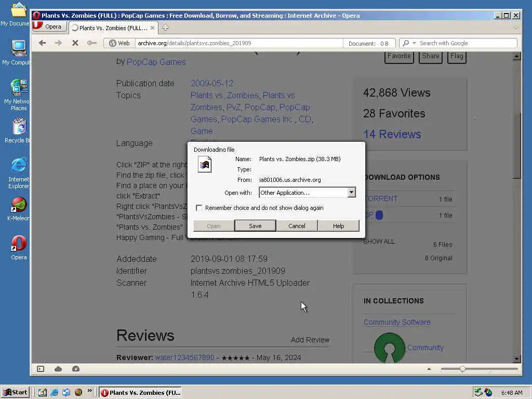Stop page loading with X icon
Screen dimensions: 532x399
coord(75,43)
